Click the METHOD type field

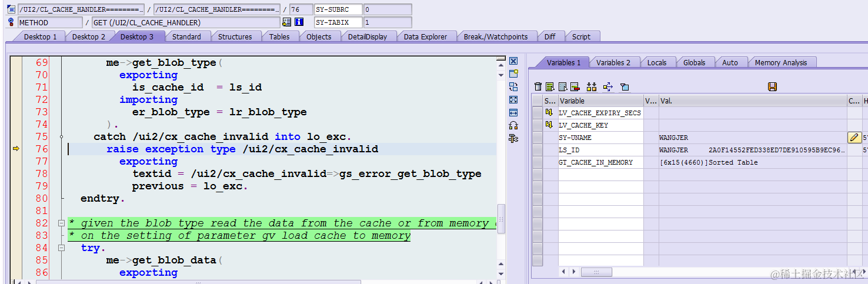click(x=50, y=22)
